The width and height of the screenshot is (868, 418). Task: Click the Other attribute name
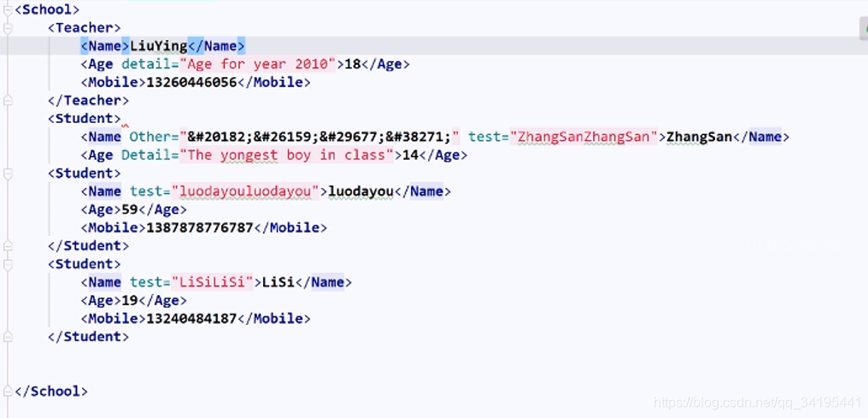click(150, 137)
